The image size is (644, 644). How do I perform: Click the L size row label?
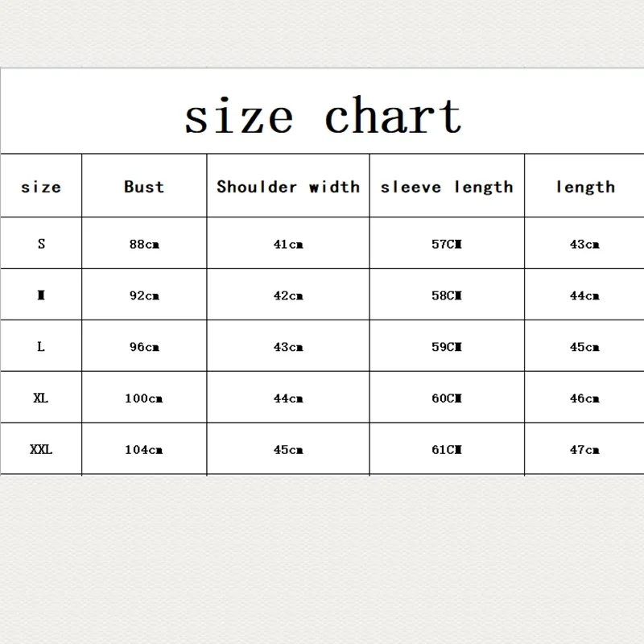(x=41, y=346)
